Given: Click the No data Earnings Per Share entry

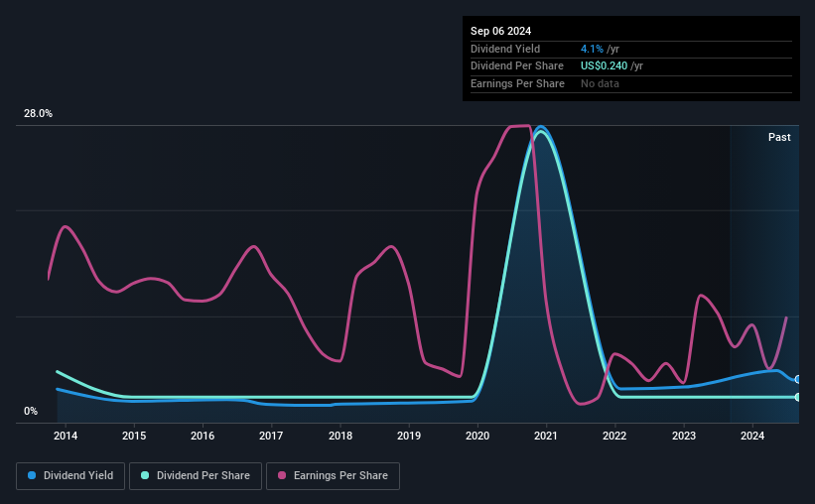Looking at the screenshot, I should [x=600, y=83].
